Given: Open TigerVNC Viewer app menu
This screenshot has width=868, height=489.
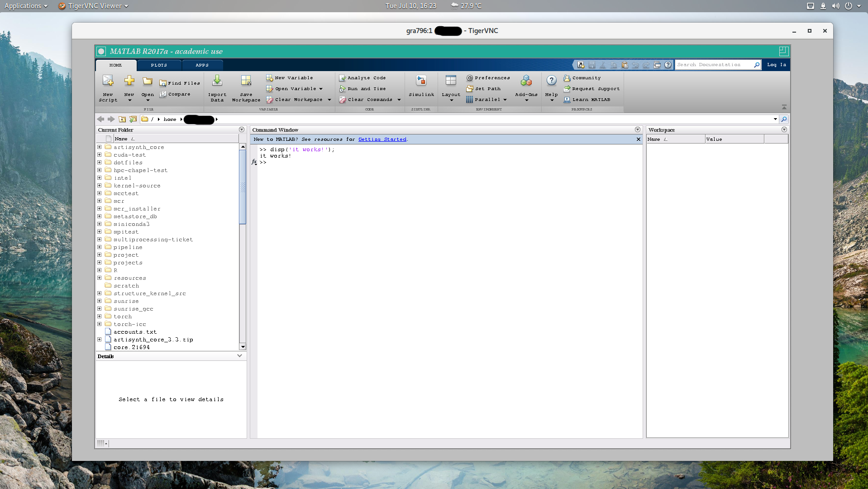Looking at the screenshot, I should coord(93,6).
